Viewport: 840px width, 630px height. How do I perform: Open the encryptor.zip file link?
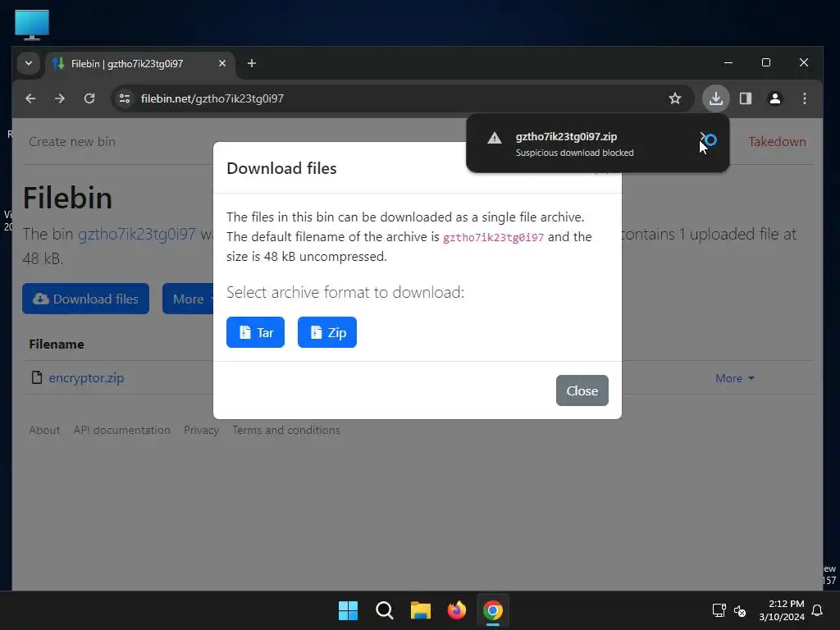coord(86,377)
